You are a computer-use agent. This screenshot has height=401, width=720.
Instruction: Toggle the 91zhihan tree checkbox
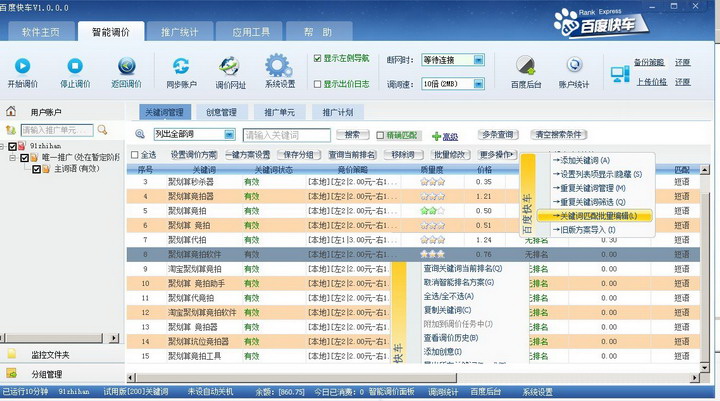[12, 147]
